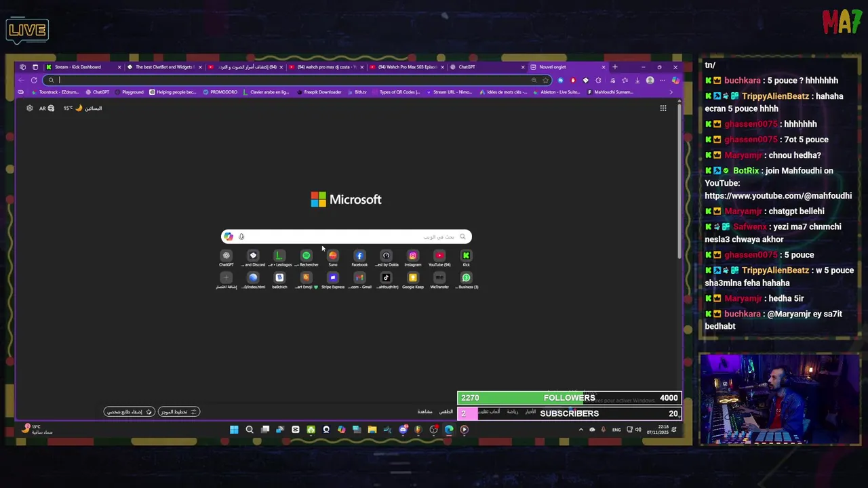
Task: Open the Speedtest by Ookla shortcut
Action: point(386,258)
